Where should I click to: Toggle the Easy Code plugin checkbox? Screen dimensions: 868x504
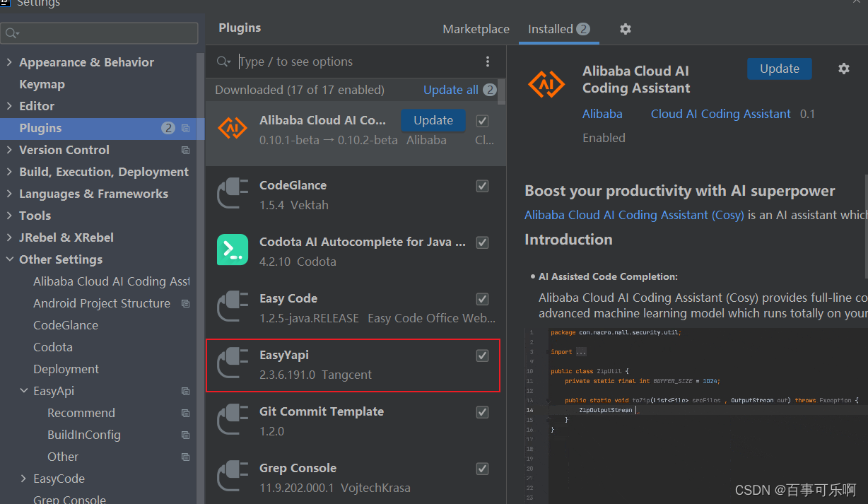click(482, 299)
